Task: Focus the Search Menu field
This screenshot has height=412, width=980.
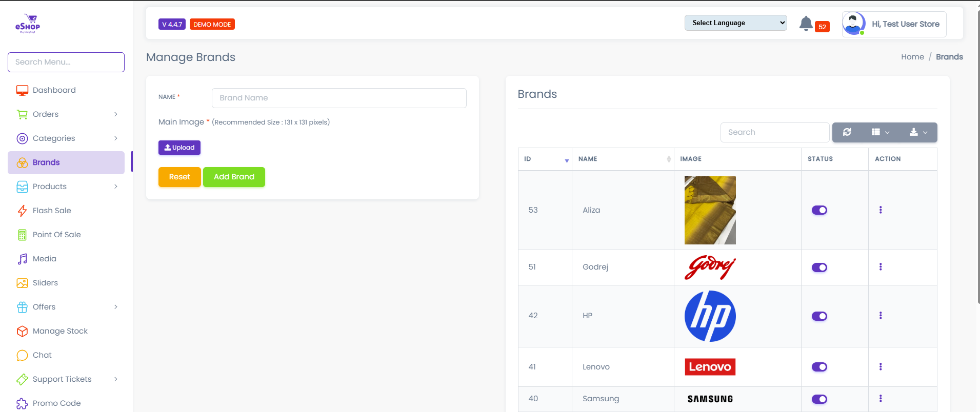Action: click(66, 62)
